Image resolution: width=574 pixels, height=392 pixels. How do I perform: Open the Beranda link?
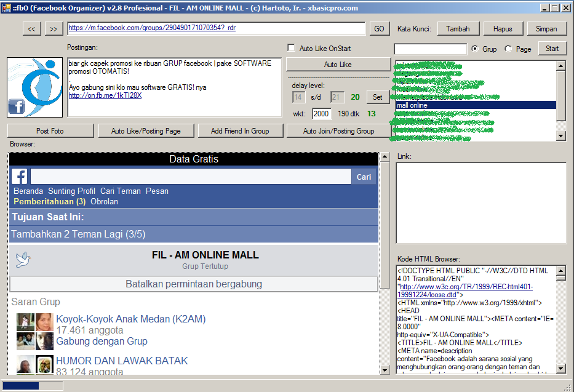point(28,191)
